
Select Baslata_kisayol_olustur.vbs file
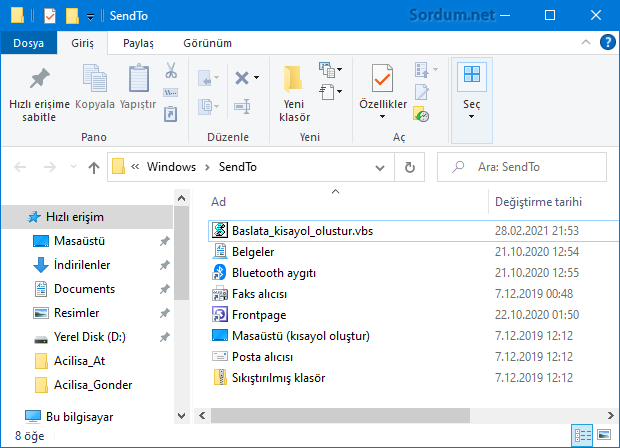[414, 231]
